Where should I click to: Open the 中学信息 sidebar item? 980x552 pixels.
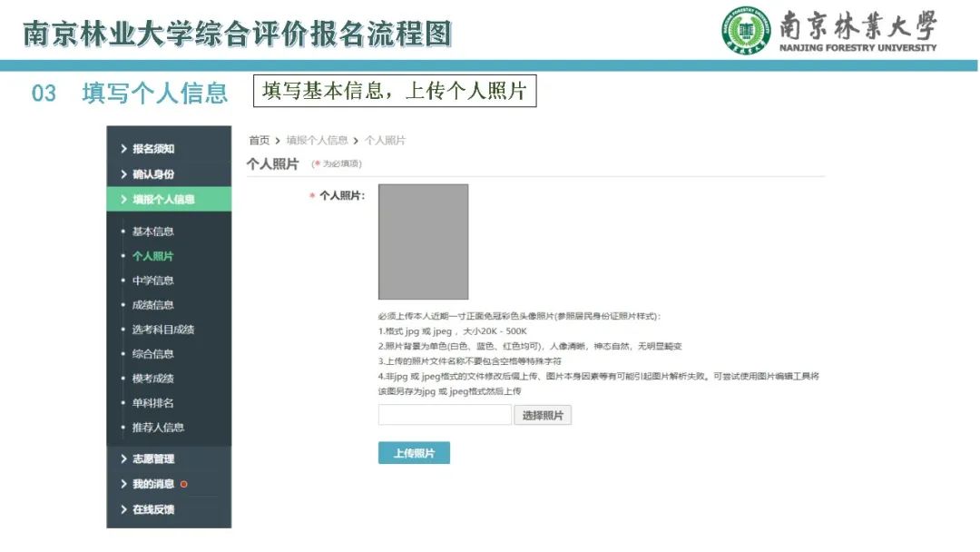[x=152, y=281]
